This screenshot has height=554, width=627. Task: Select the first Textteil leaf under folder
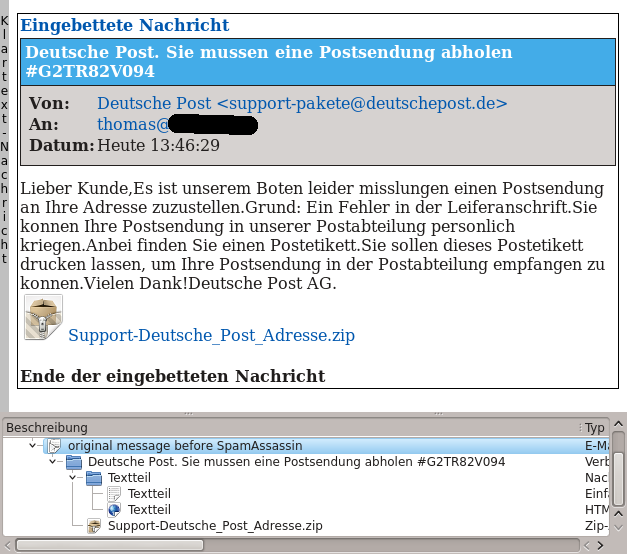(x=149, y=494)
